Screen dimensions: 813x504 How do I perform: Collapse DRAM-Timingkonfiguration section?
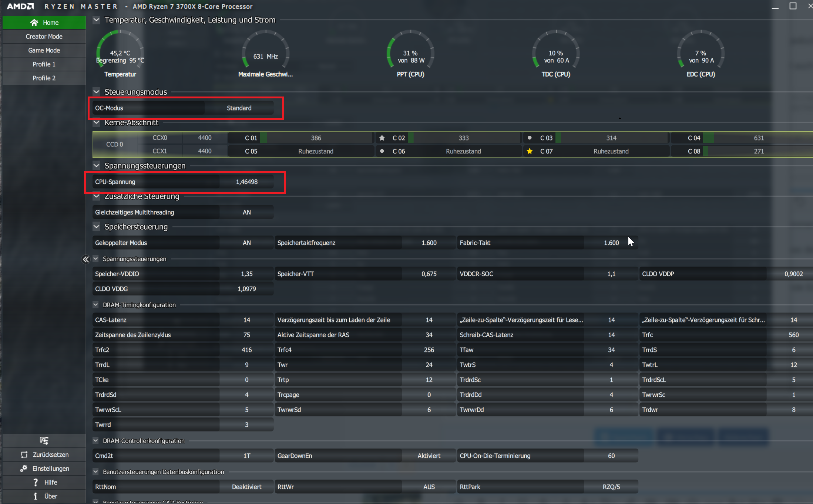click(x=96, y=305)
